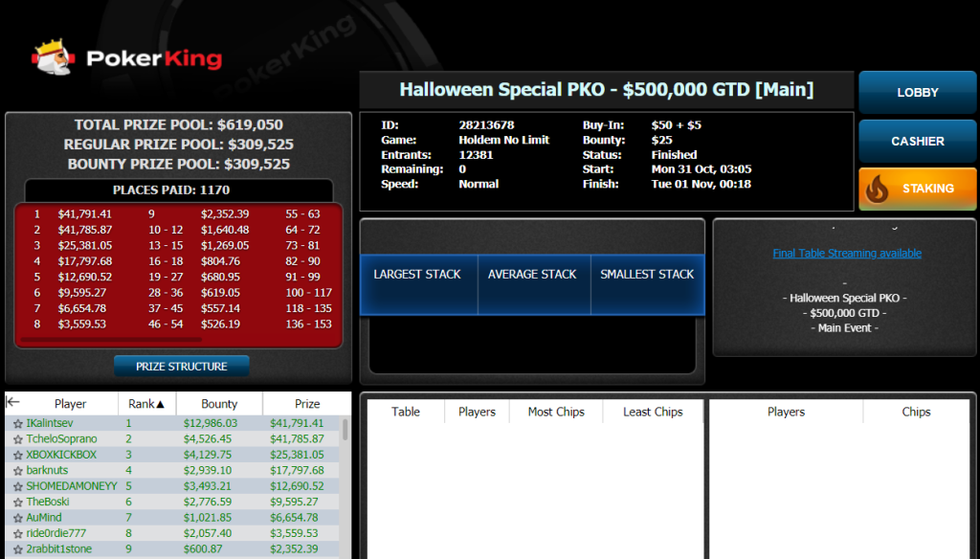The height and width of the screenshot is (559, 980).
Task: Sort players by Bounty column
Action: click(219, 404)
